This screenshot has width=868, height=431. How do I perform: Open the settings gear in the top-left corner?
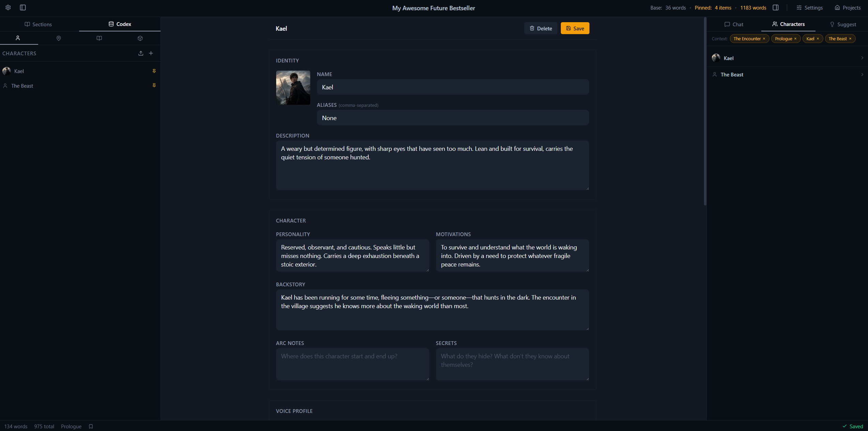[x=8, y=8]
